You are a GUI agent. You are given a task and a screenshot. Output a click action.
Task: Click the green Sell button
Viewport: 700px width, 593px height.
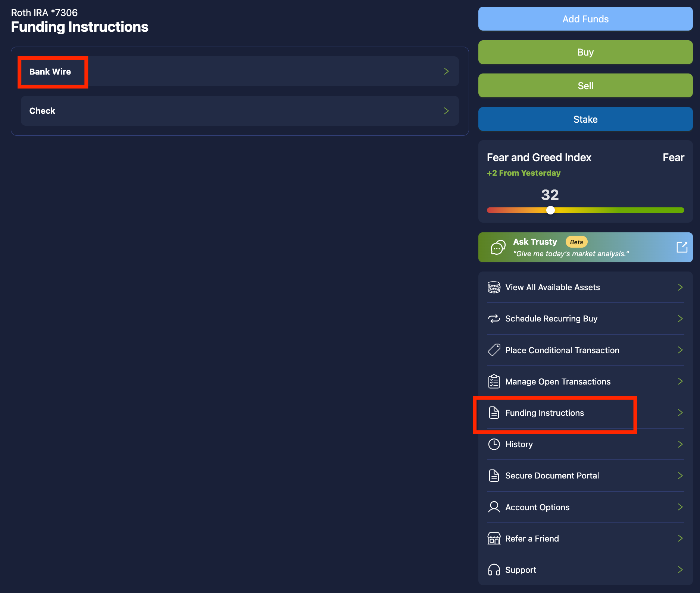click(585, 86)
